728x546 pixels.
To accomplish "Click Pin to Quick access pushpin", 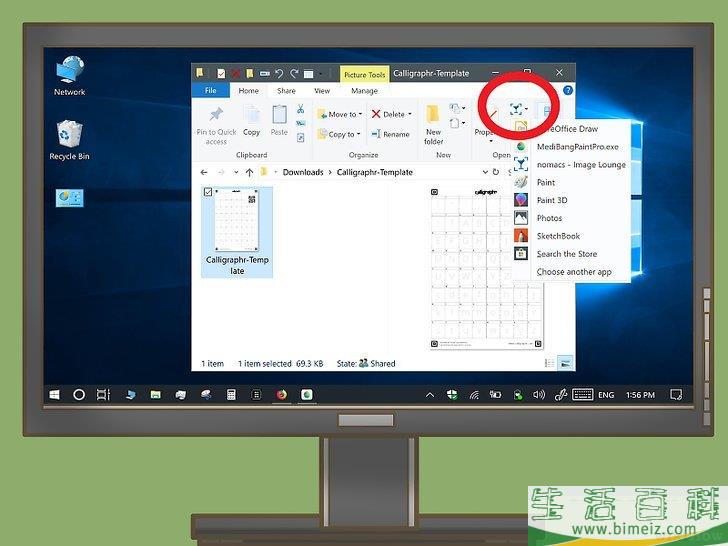I will pos(216,115).
